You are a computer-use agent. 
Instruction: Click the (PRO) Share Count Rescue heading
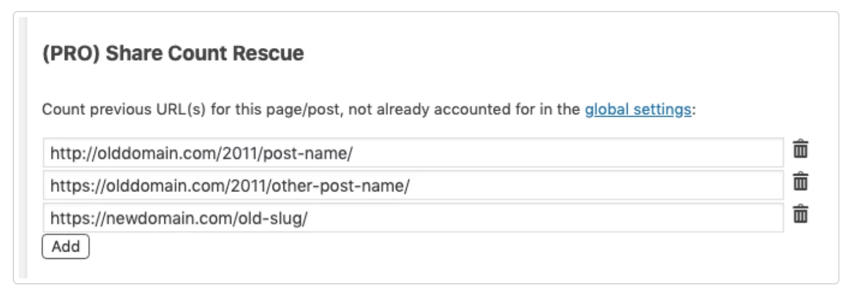[x=173, y=54]
